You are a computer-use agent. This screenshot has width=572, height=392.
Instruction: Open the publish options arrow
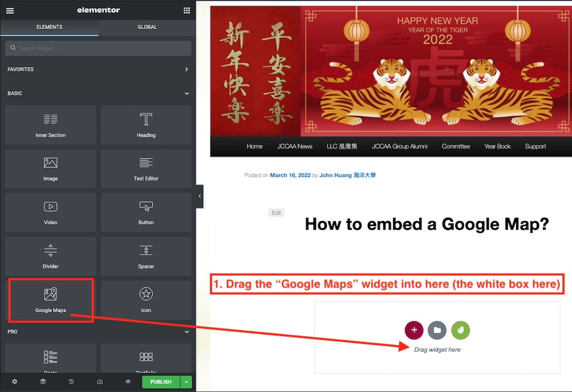click(186, 382)
